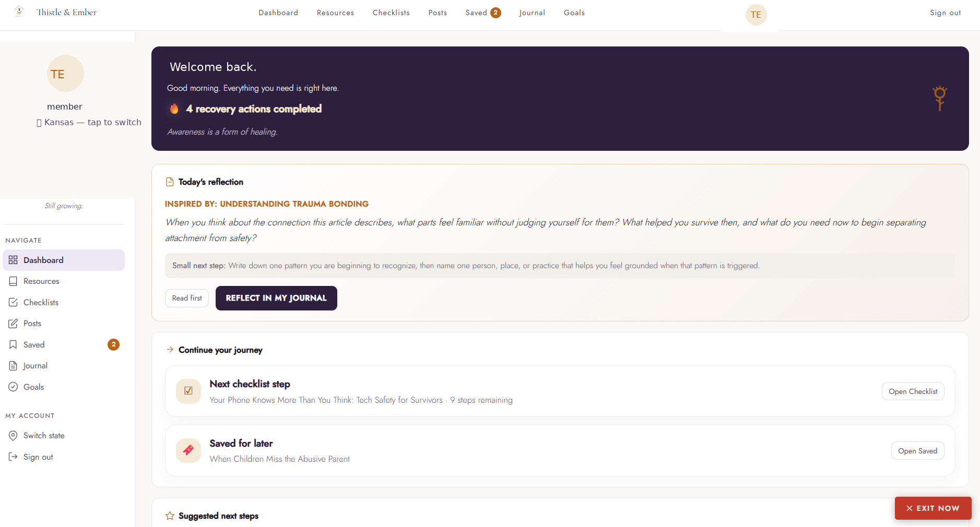The width and height of the screenshot is (980, 527).
Task: Select Journal in the sidebar navigation
Action: coord(64,366)
